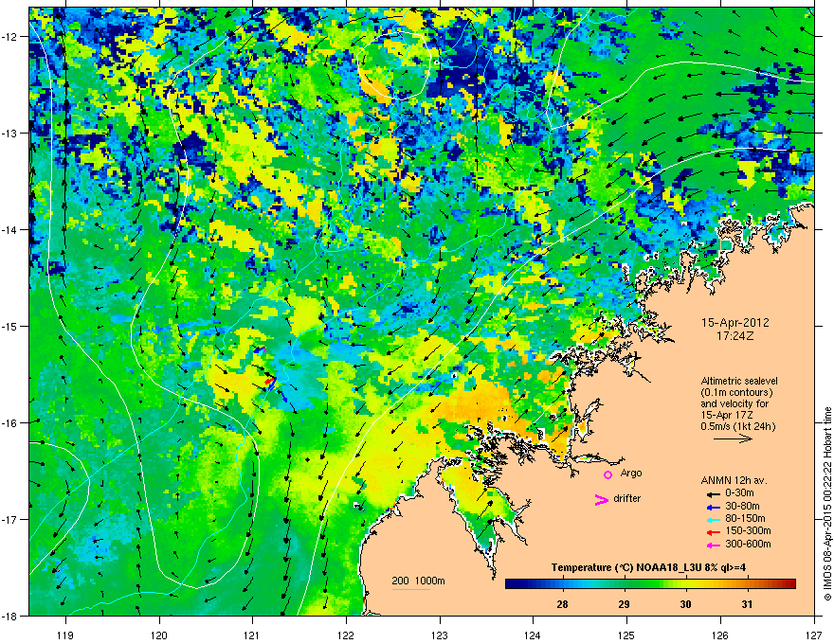Click longitude axis label '123'
Image resolution: width=834 pixels, height=644 pixels.
click(x=440, y=635)
